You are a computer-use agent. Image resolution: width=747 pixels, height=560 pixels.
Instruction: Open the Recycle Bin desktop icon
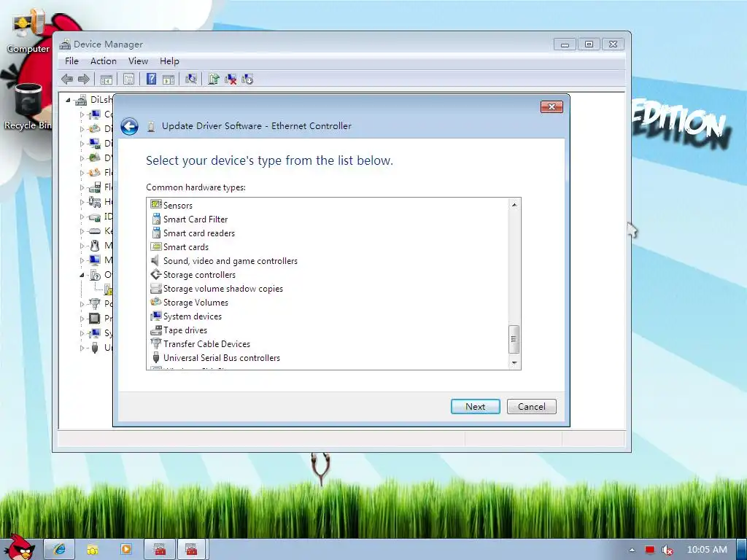click(x=28, y=106)
